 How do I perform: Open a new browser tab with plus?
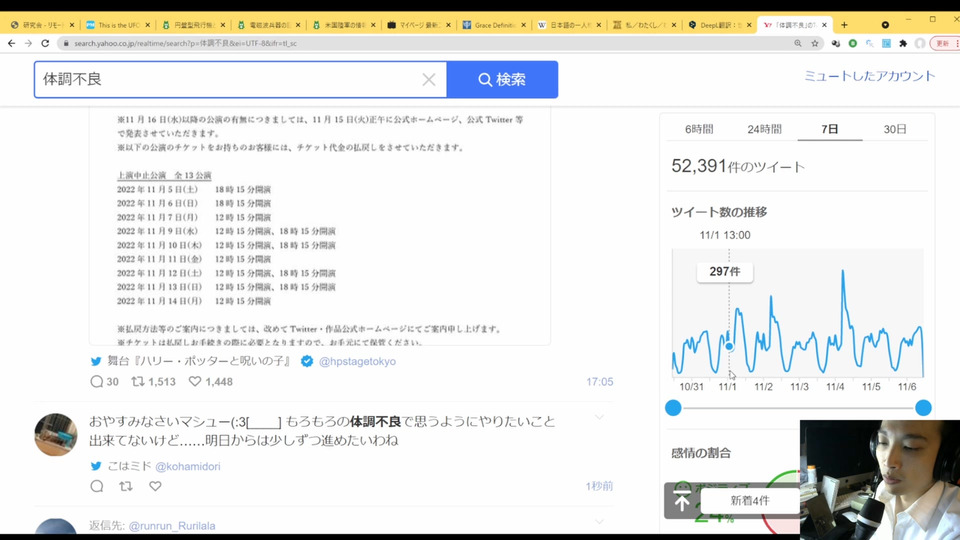844,25
